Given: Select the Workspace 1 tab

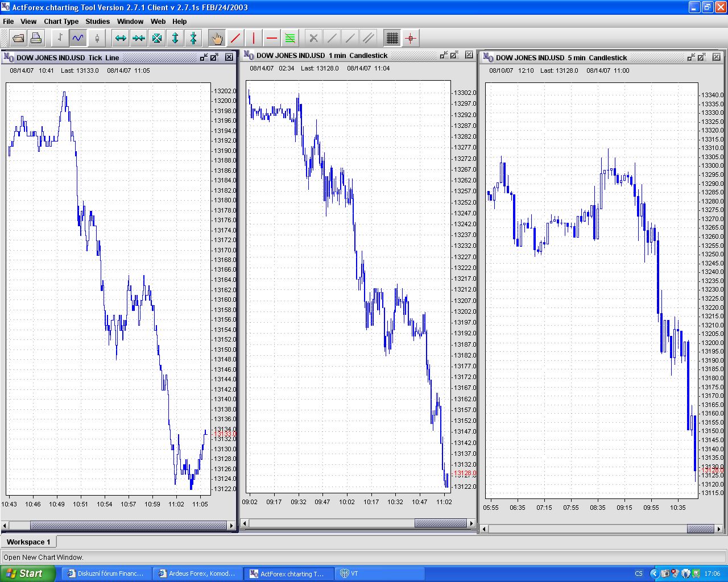Looking at the screenshot, I should click(x=28, y=542).
